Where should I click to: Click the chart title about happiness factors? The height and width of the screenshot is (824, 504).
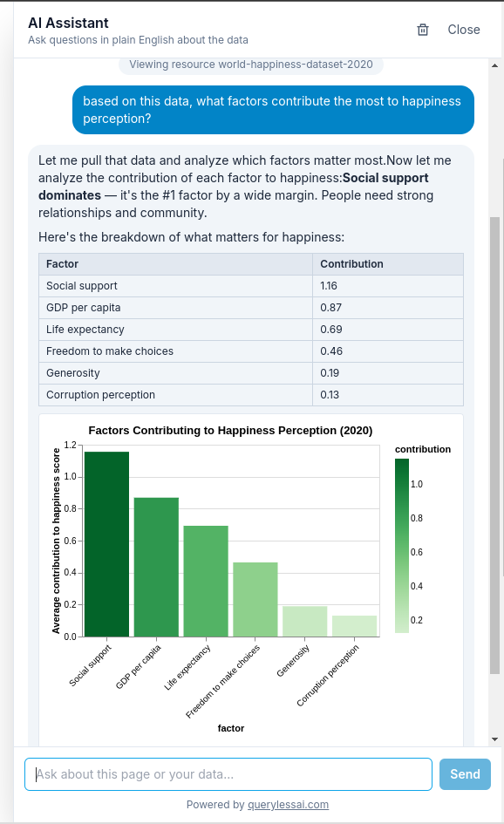pos(230,430)
